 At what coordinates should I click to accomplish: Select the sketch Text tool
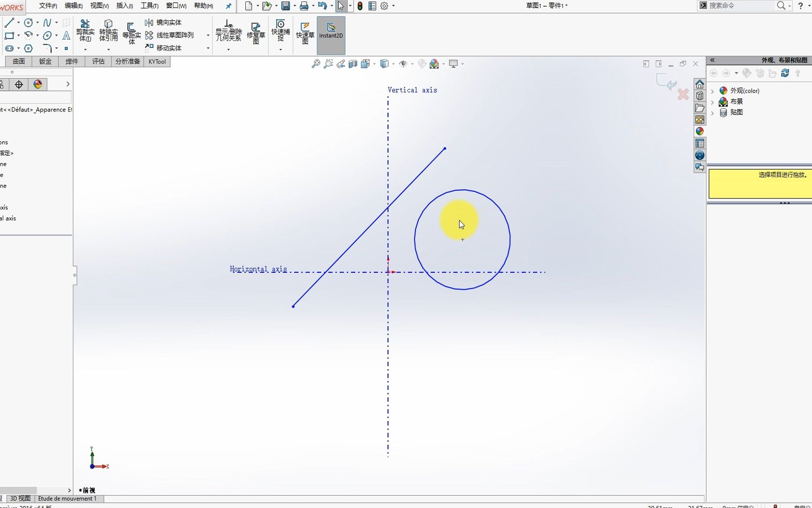click(x=66, y=35)
